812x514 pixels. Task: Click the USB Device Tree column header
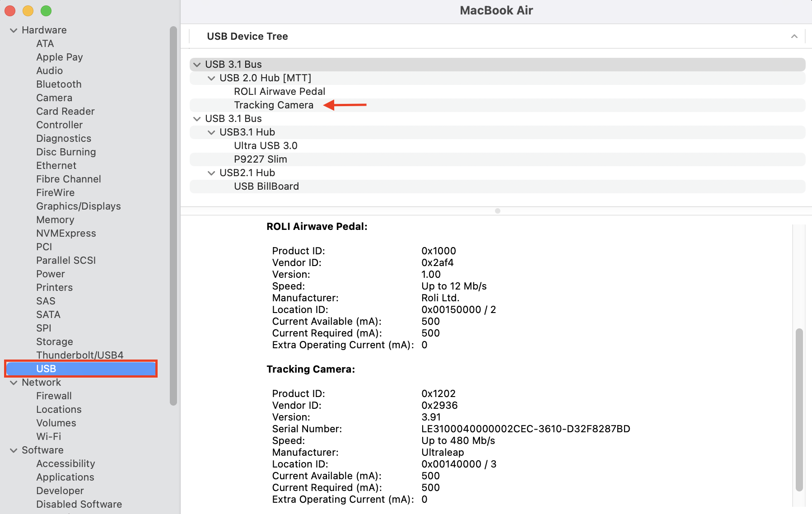(x=247, y=36)
